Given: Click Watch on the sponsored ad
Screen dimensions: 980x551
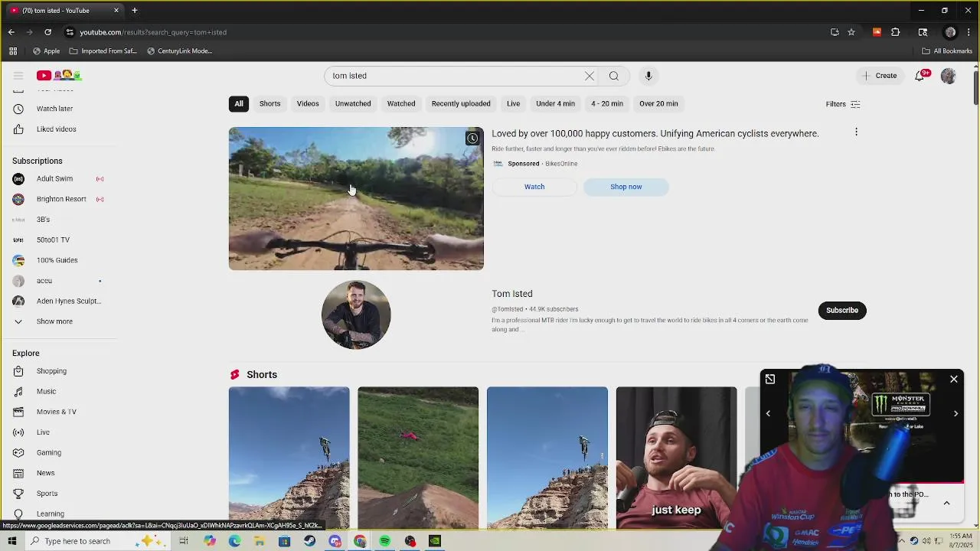Looking at the screenshot, I should tap(534, 187).
